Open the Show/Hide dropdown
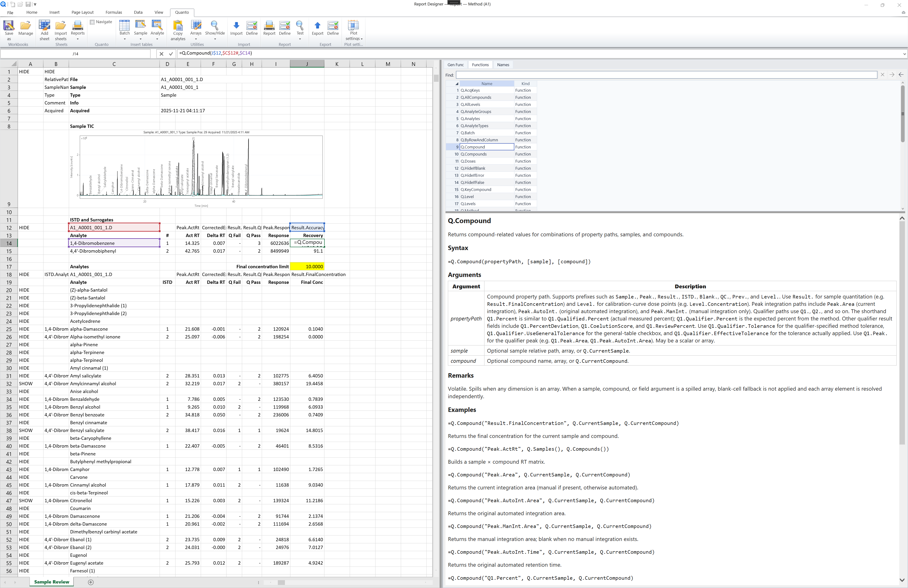The image size is (908, 588). [x=215, y=39]
